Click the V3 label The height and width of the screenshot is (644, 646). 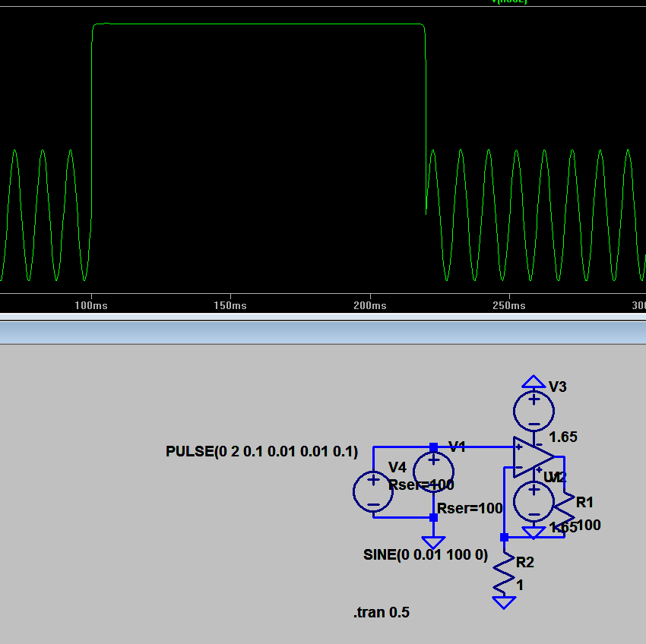558,387
